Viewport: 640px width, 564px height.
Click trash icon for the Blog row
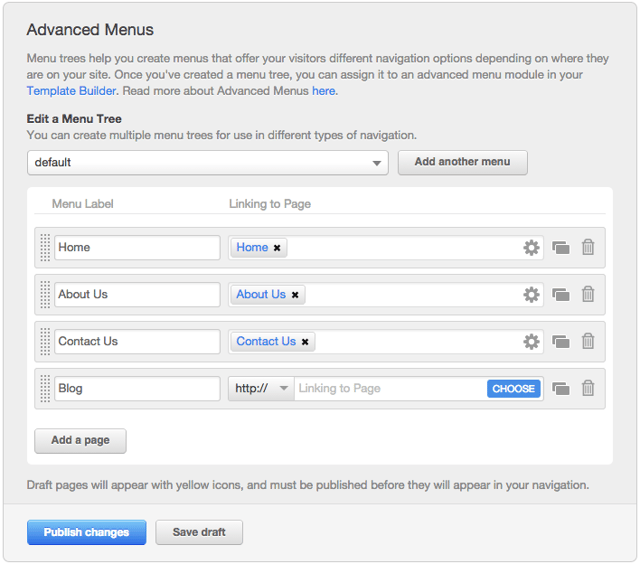click(588, 388)
